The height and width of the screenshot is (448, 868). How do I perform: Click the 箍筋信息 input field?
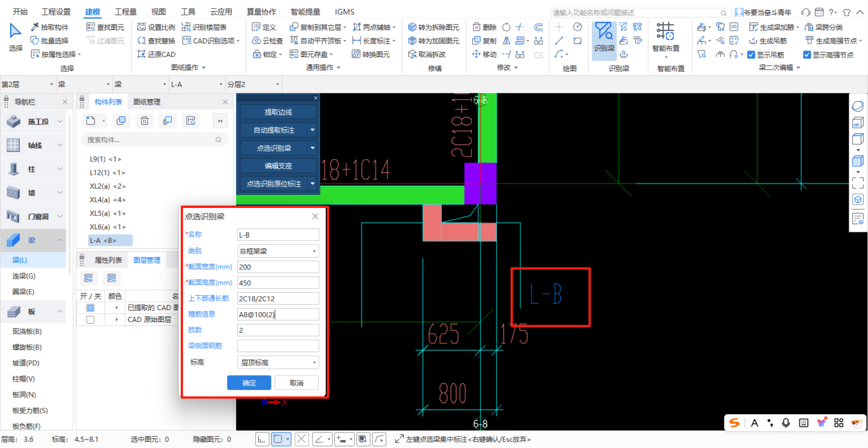[278, 314]
